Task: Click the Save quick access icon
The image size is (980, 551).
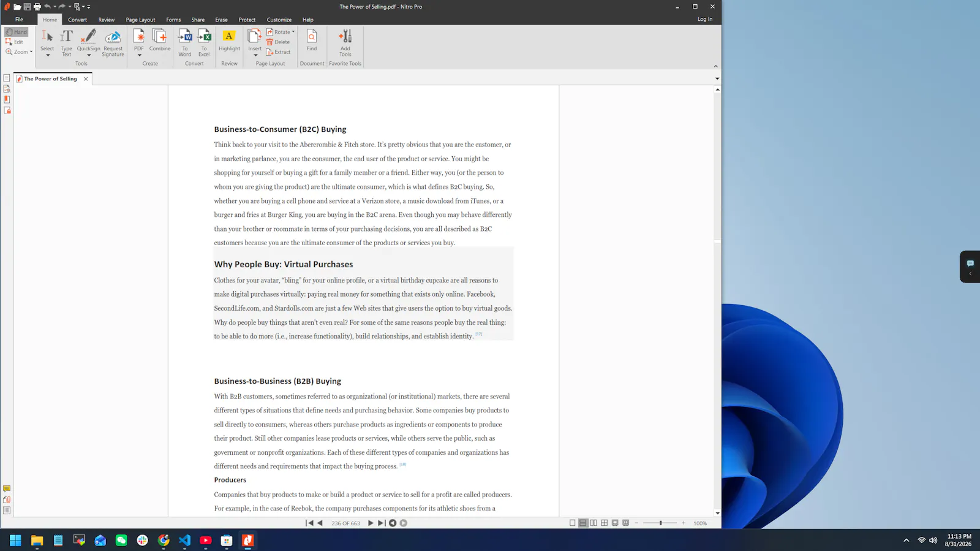Action: [27, 7]
